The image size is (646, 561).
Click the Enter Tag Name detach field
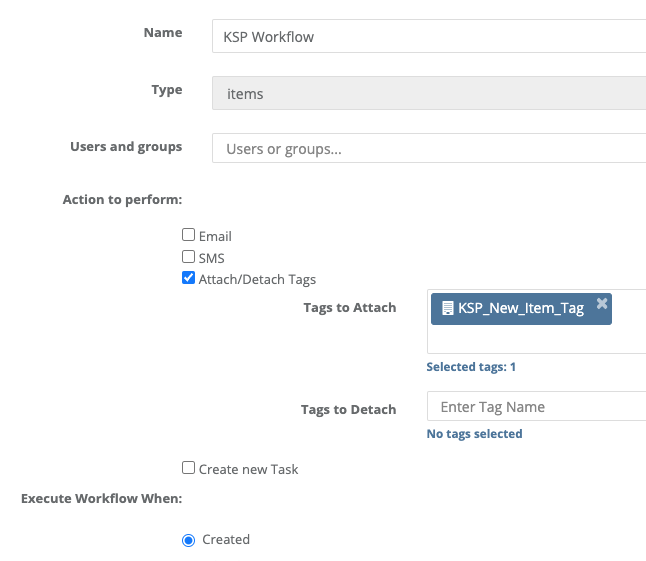click(x=535, y=407)
